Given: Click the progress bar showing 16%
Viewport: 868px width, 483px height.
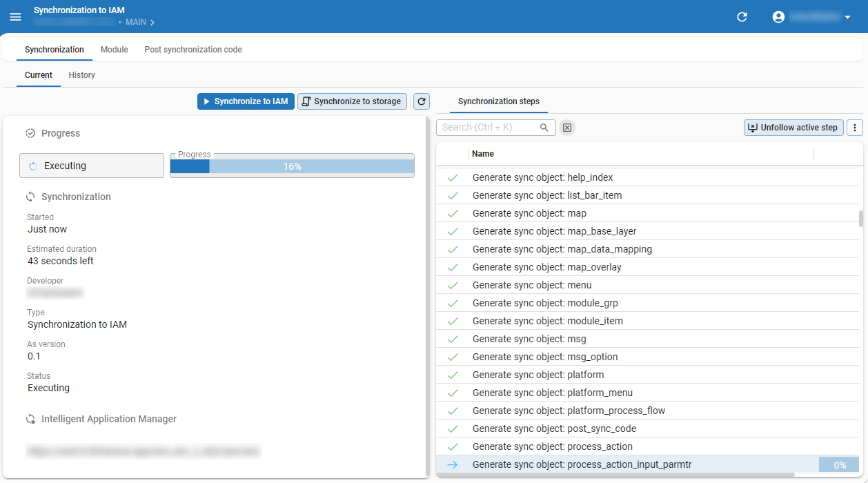Looking at the screenshot, I should (x=292, y=166).
